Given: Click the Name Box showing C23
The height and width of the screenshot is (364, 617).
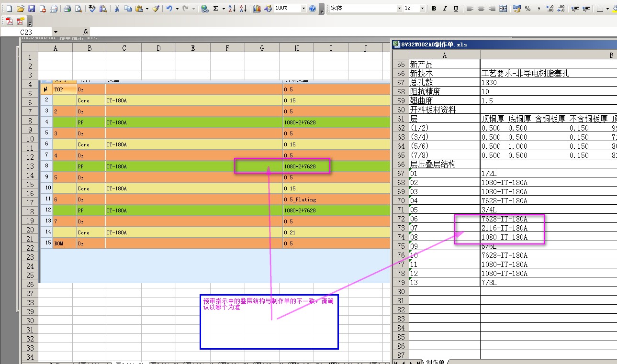Looking at the screenshot, I should pyautogui.click(x=26, y=32).
